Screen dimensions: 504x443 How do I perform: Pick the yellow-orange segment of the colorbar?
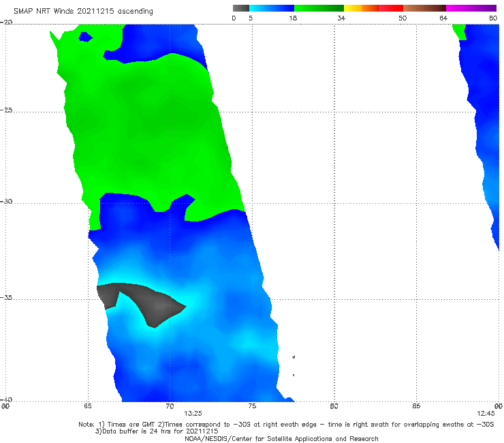tap(361, 8)
